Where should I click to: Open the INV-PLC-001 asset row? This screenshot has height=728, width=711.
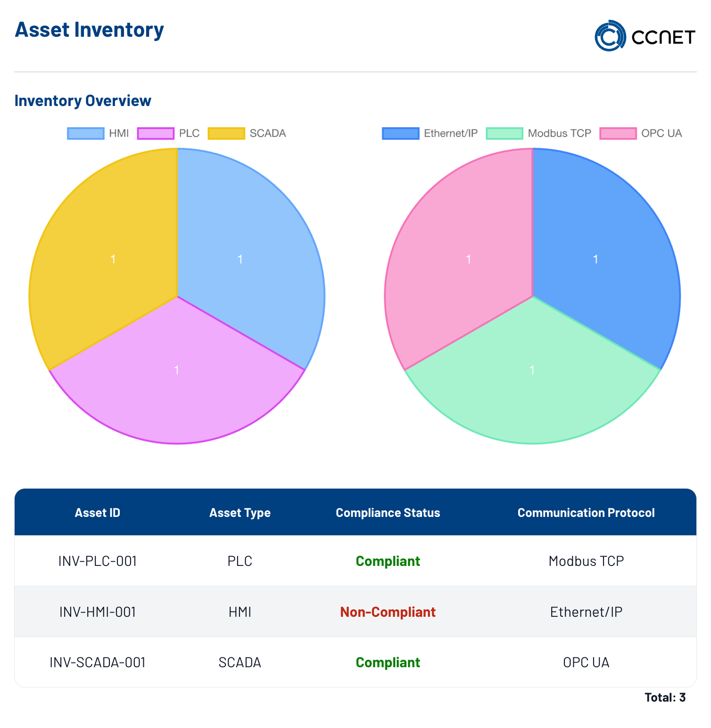(x=355, y=561)
